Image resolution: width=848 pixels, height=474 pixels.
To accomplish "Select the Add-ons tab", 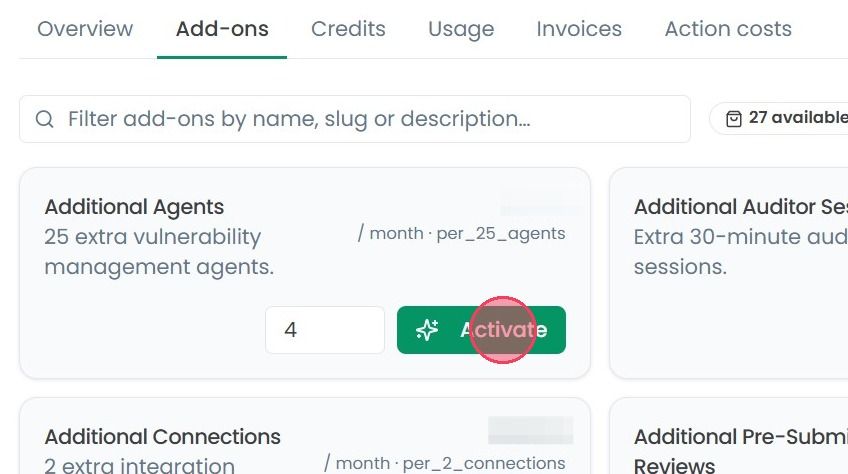I will [222, 29].
